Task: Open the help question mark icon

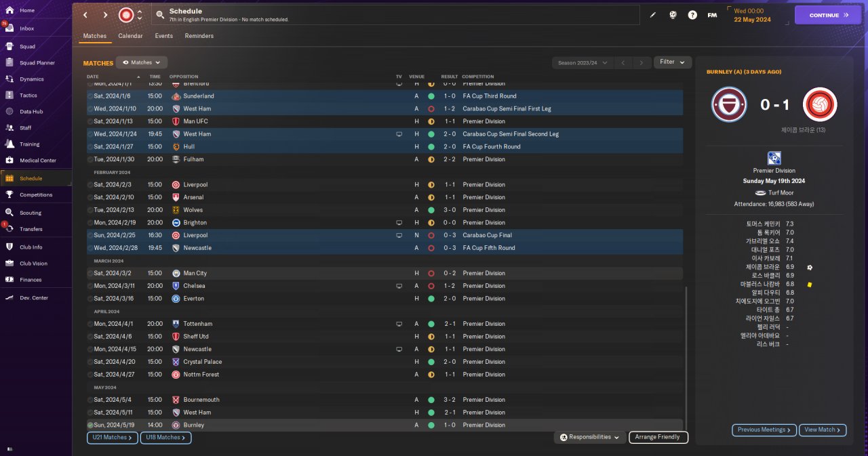Action: tap(692, 15)
